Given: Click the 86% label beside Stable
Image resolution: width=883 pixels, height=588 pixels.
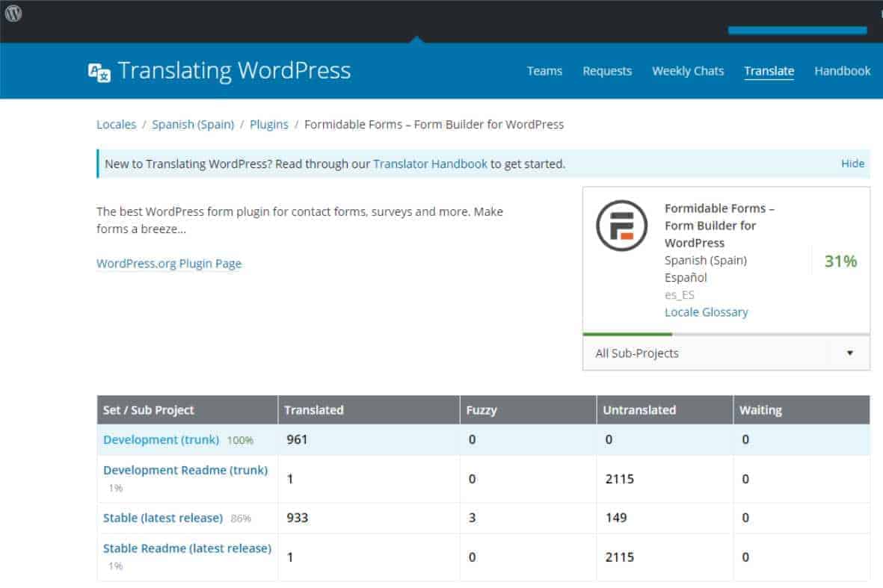Looking at the screenshot, I should point(241,519).
